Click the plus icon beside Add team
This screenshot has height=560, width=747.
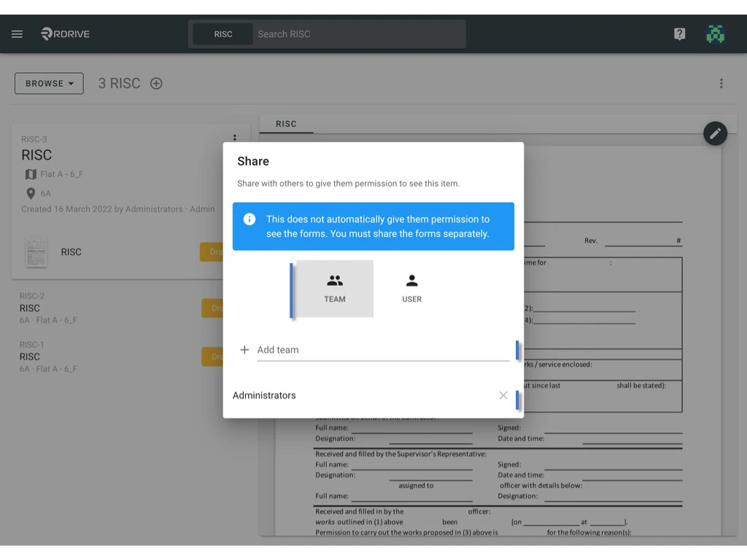[x=244, y=349]
